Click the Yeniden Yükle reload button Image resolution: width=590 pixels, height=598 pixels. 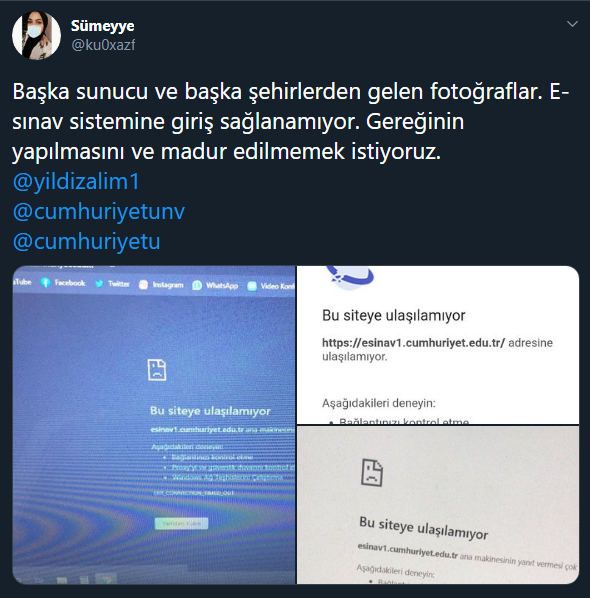pos(182,523)
